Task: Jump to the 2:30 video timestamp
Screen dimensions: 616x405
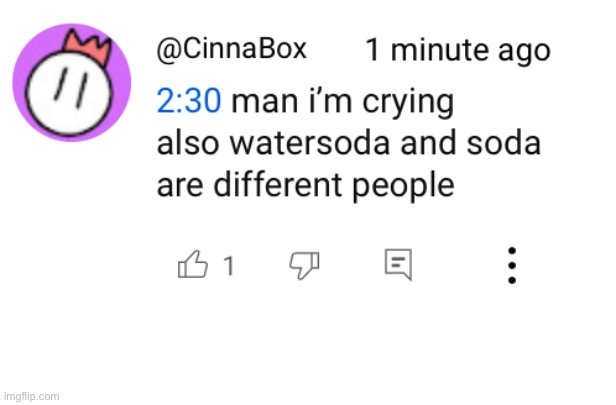Action: click(x=189, y=101)
